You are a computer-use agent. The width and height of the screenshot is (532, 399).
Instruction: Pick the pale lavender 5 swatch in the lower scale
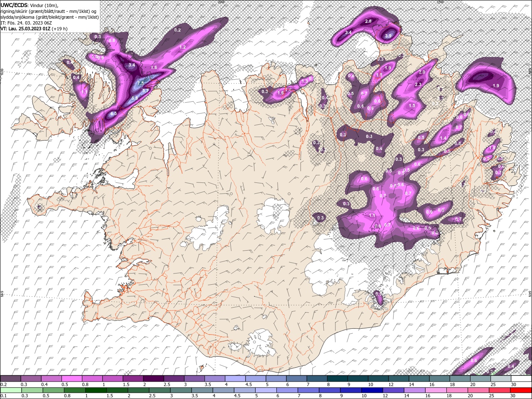click(265, 390)
